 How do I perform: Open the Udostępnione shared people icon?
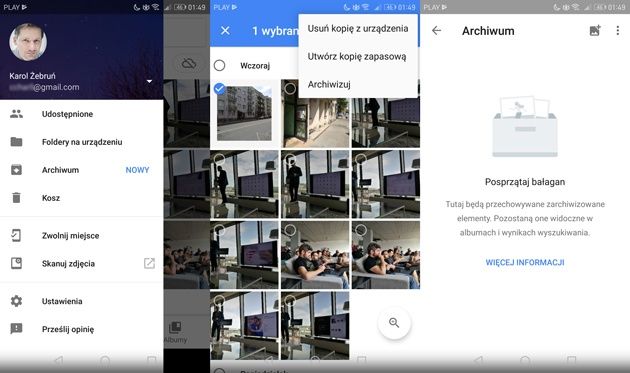16,114
